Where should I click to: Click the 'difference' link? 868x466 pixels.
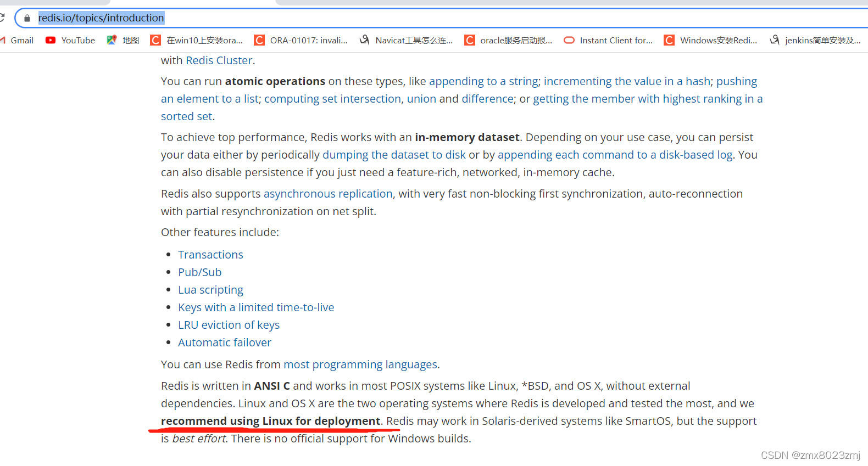coord(488,99)
